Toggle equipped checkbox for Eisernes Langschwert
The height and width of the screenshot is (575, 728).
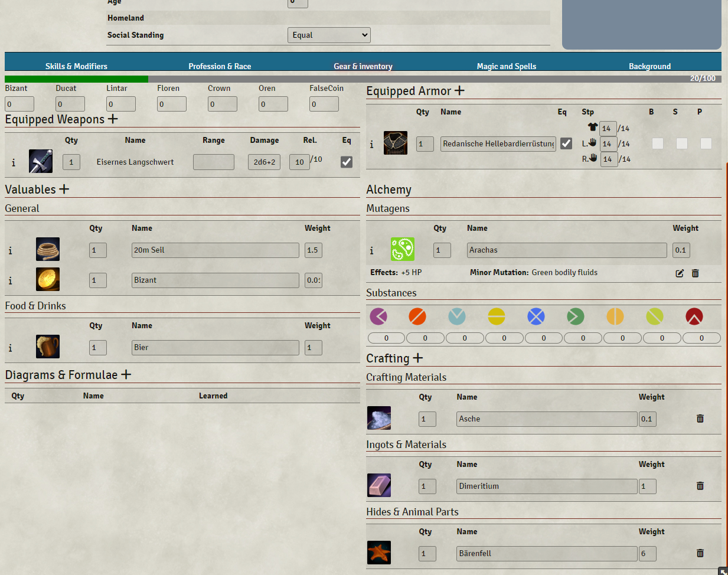(347, 162)
